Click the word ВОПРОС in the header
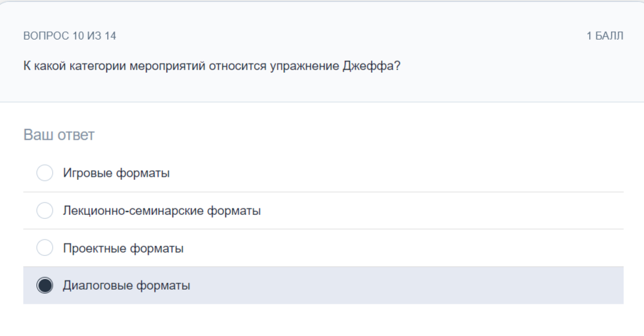Screen dimensions: 644x336 pos(46,36)
